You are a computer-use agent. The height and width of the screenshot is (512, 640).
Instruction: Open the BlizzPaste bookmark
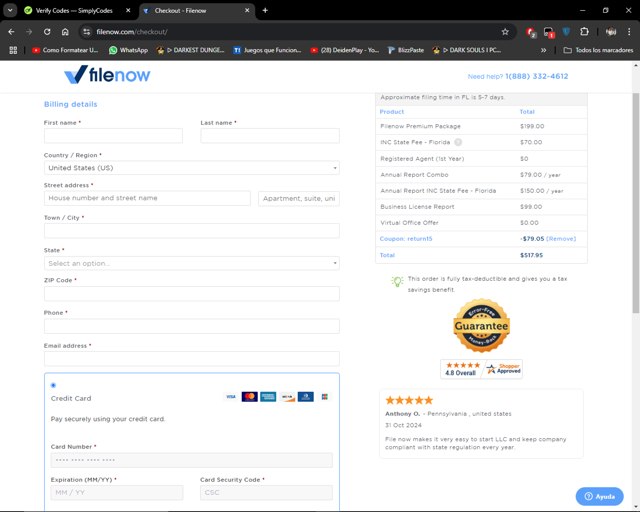coord(406,50)
